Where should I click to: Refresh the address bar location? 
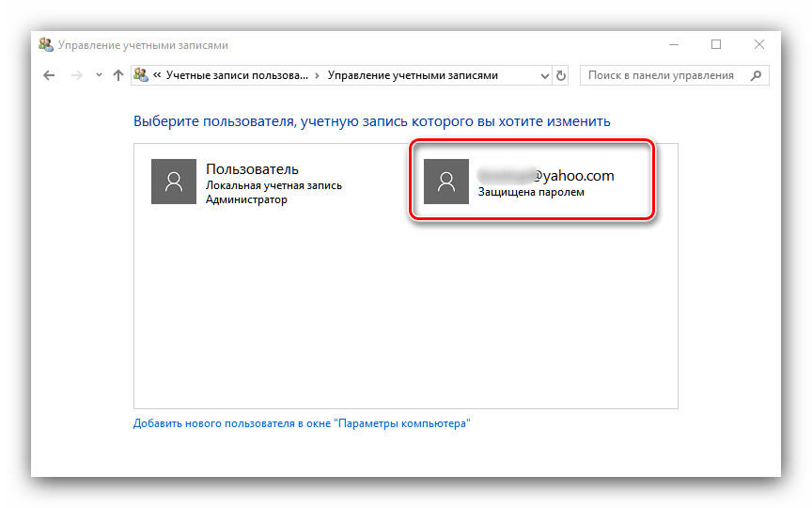tap(562, 76)
